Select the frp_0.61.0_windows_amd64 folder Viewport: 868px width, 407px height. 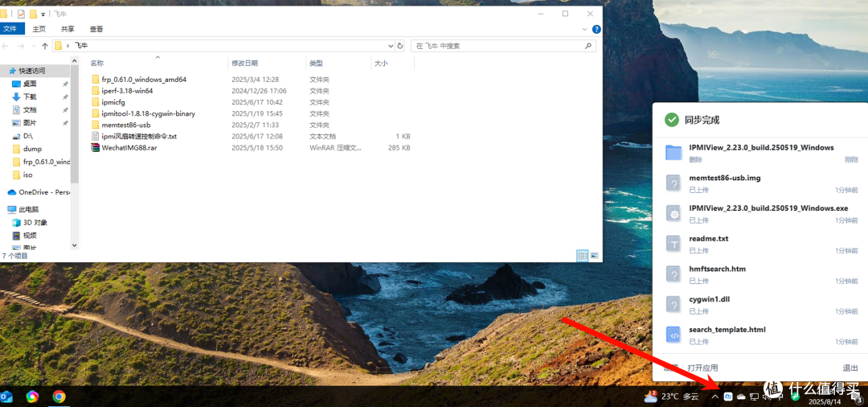[144, 79]
